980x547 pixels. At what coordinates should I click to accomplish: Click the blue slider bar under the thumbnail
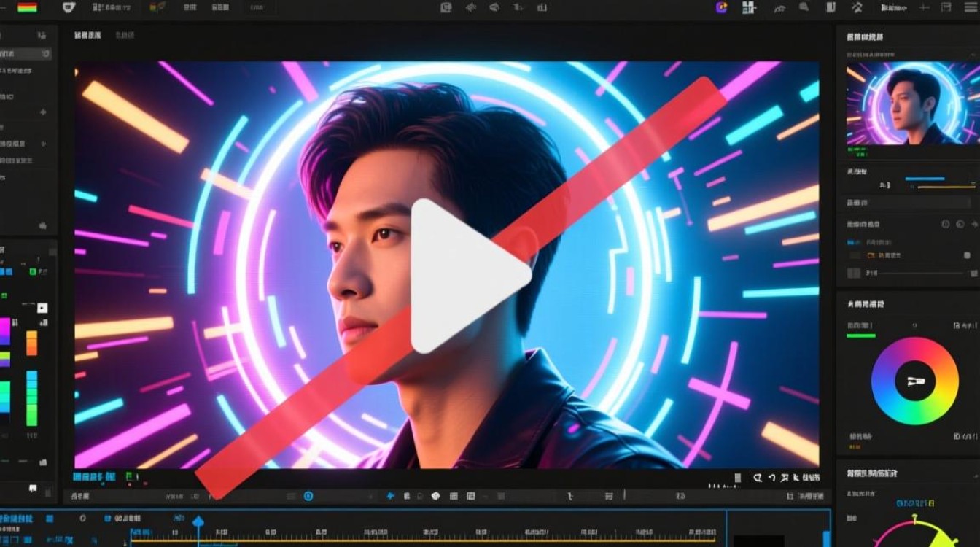(x=925, y=177)
